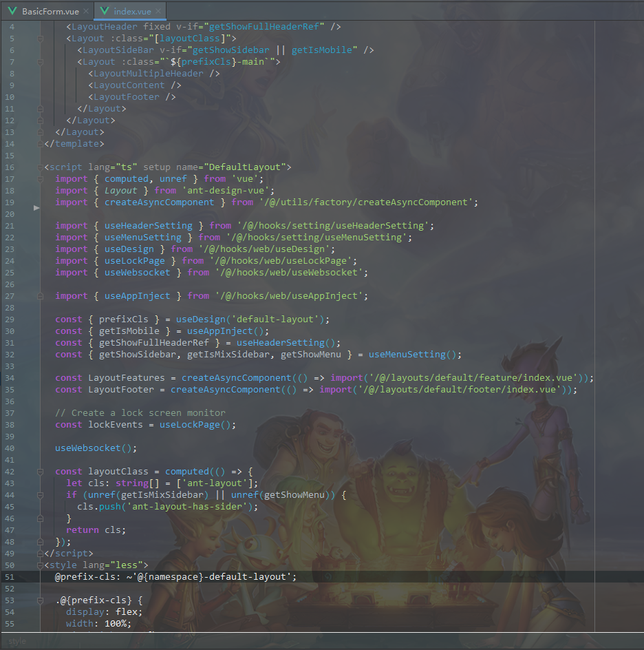The image size is (644, 650).
Task: Click '@prefix-cls' variable on line 51
Action: coord(85,577)
